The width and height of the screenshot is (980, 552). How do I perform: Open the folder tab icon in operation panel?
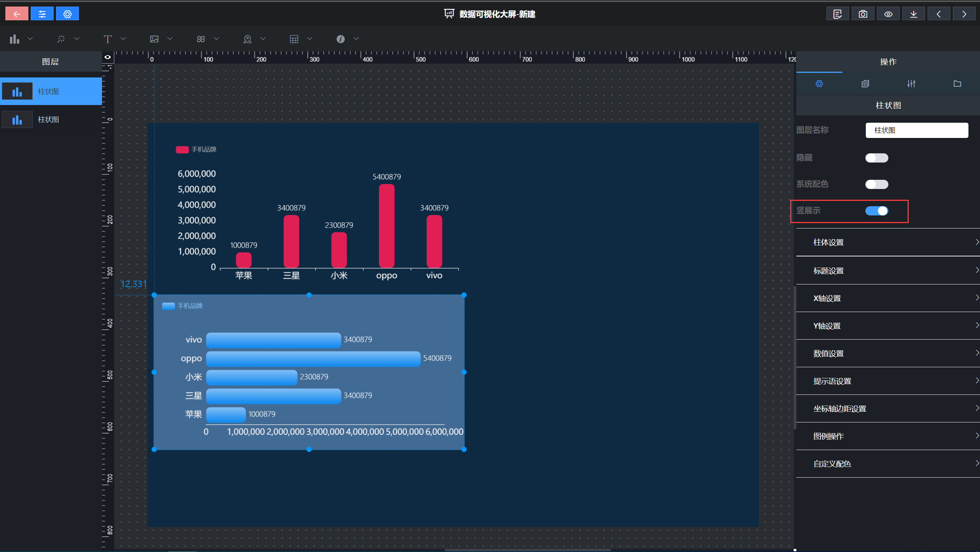(957, 84)
